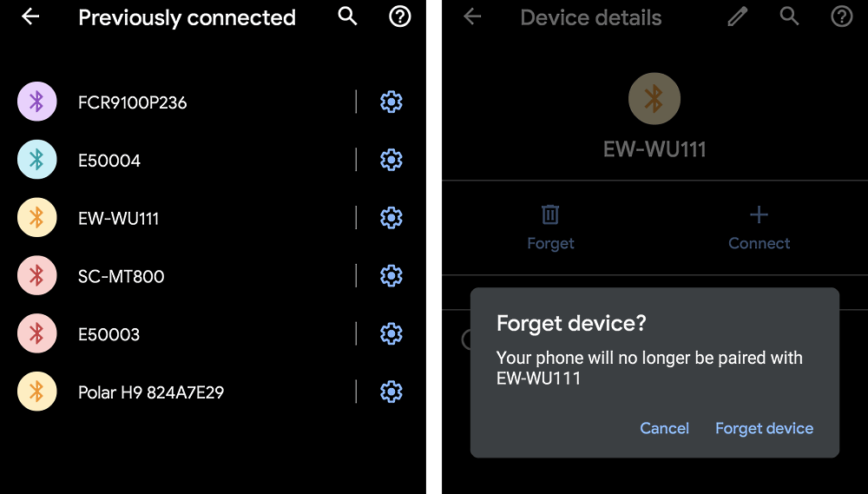This screenshot has width=868, height=494.
Task: Tap the Forget trash icon
Action: (550, 214)
